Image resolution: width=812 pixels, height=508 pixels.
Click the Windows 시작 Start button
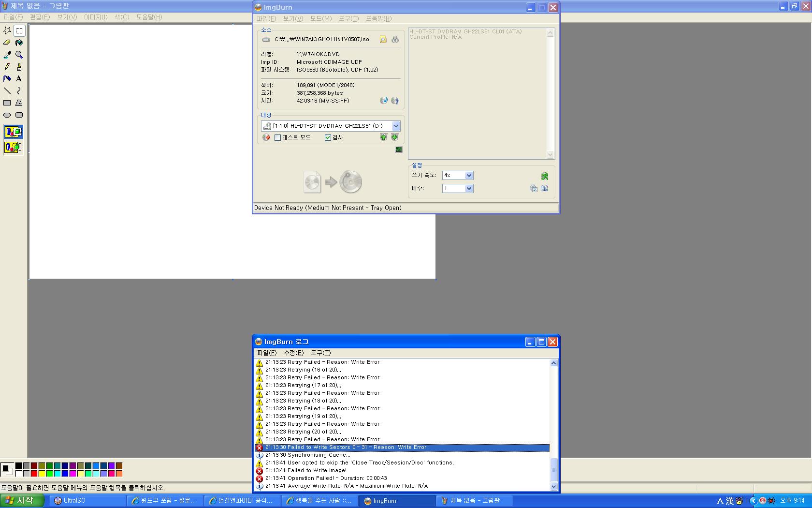tap(22, 501)
